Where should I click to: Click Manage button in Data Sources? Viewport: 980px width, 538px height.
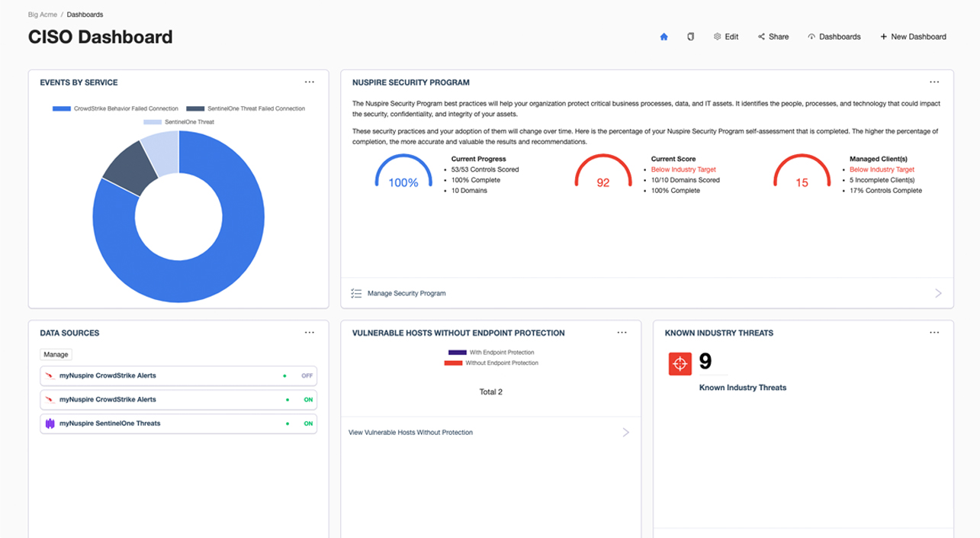56,355
